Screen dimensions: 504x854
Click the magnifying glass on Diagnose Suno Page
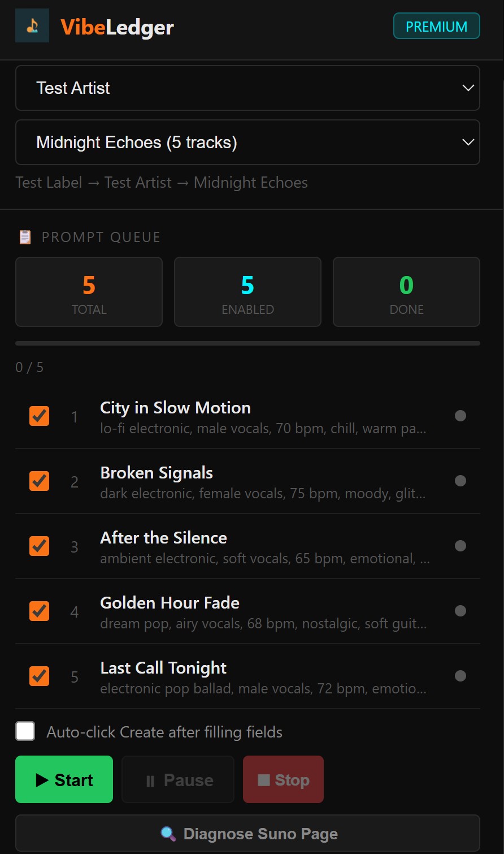pos(168,833)
